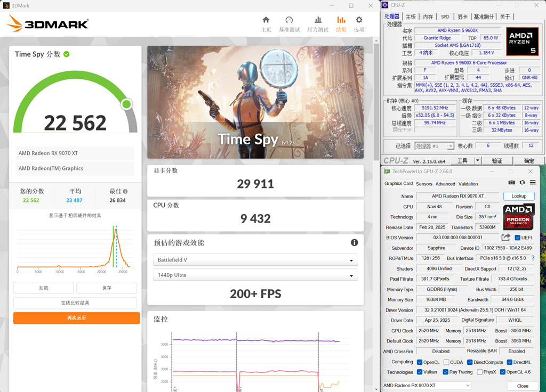The height and width of the screenshot is (392, 546).
Task: Click the info icon next to best score
Action: [125, 191]
